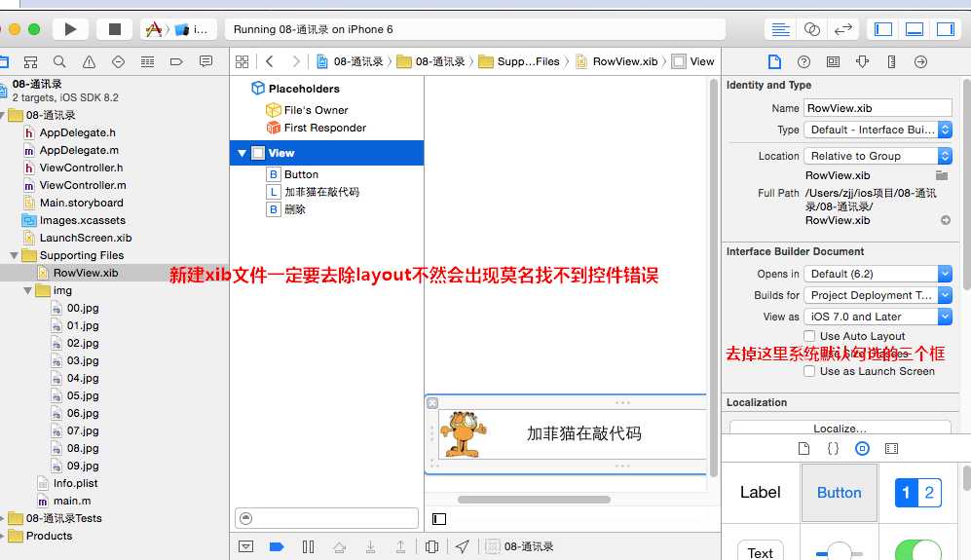The height and width of the screenshot is (560, 971).
Task: Open the related items grid menu
Action: coord(243,62)
